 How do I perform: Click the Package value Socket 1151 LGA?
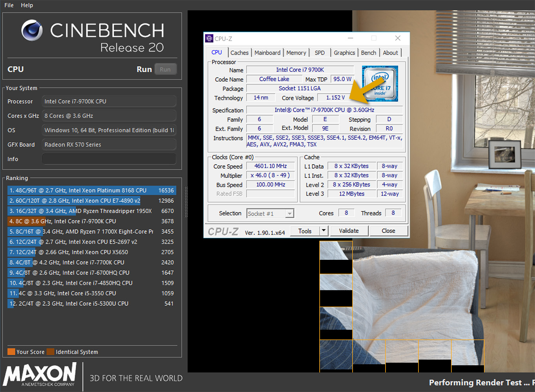tap(300, 89)
